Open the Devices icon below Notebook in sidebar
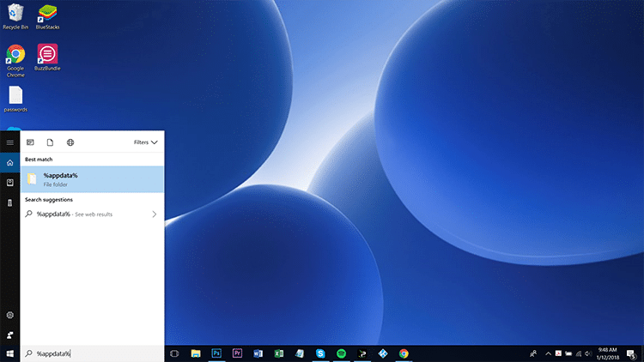644x362 pixels. (x=9, y=202)
